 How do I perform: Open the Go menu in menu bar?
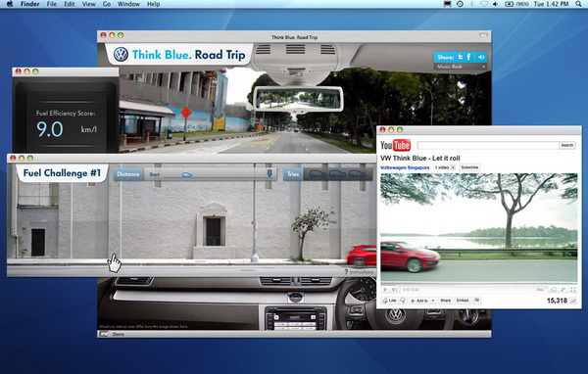(x=107, y=4)
